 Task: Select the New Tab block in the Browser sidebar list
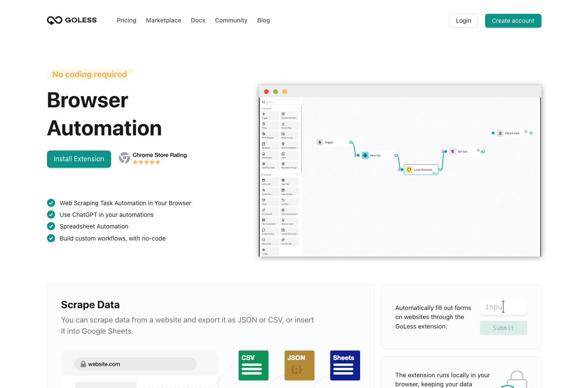tap(289, 182)
